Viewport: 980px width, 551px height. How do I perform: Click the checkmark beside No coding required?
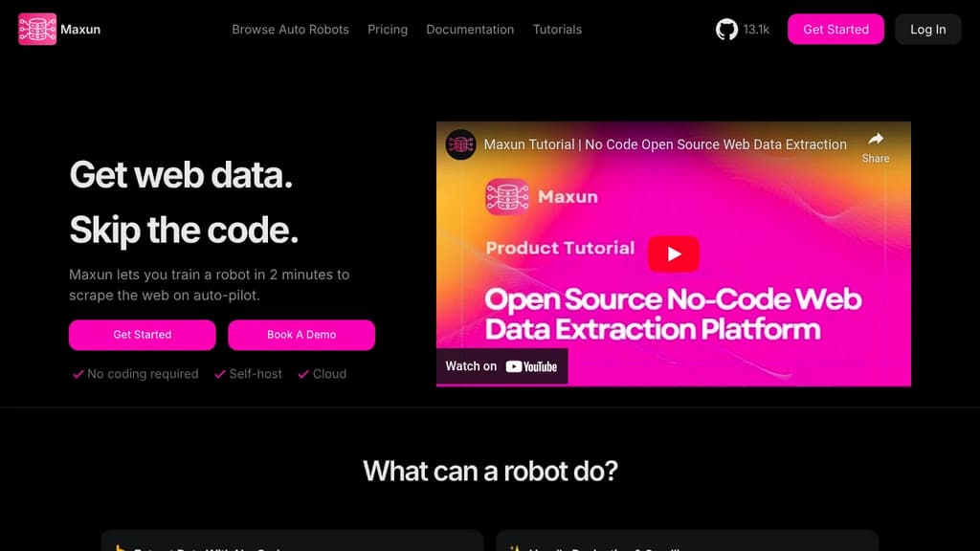tap(78, 374)
